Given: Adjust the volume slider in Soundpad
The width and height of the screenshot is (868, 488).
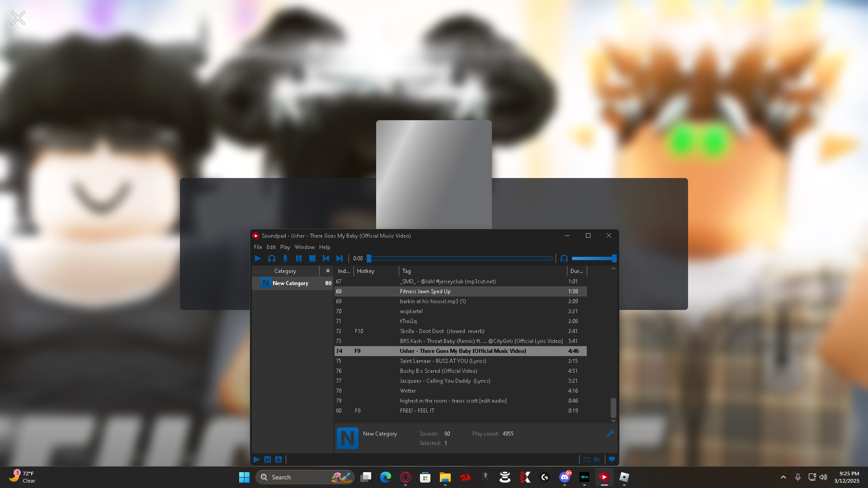Looking at the screenshot, I should (594, 258).
